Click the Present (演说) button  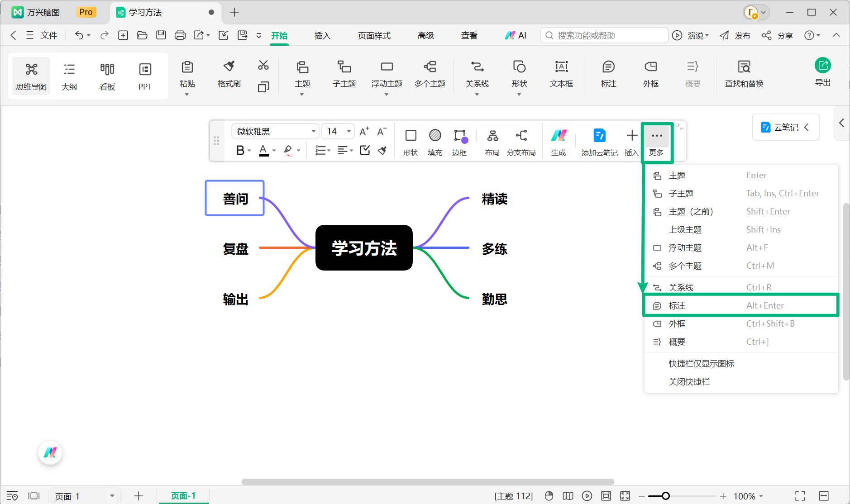click(x=691, y=35)
